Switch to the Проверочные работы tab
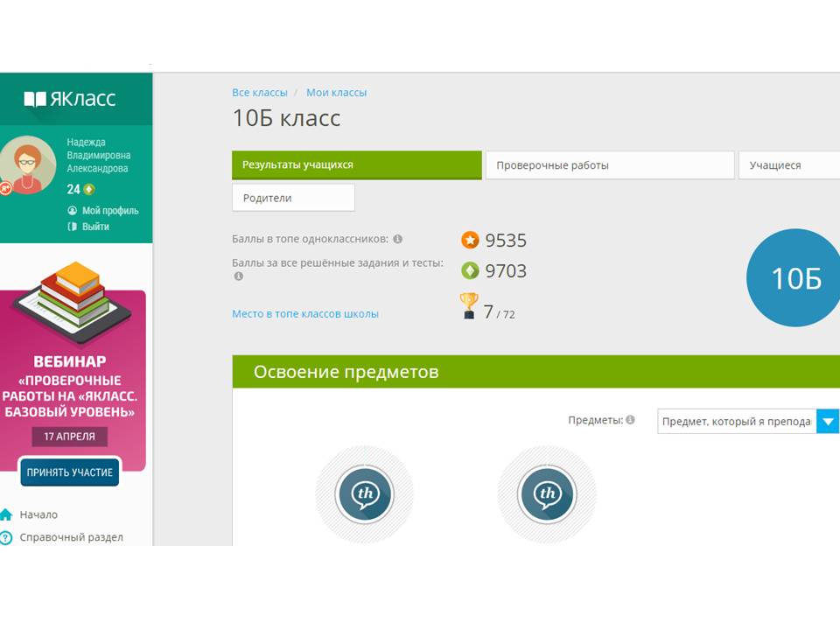840x630 pixels. tap(609, 165)
